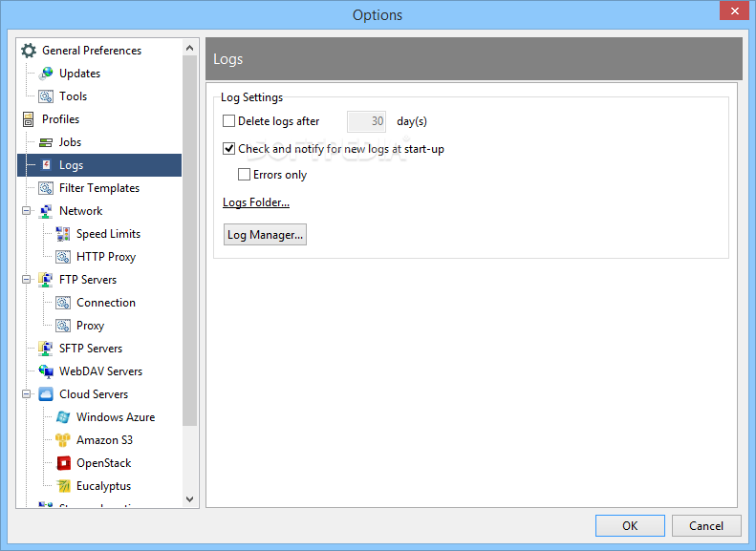Viewport: 756px width, 551px height.
Task: Select General Preferences in the tree
Action: 92,51
